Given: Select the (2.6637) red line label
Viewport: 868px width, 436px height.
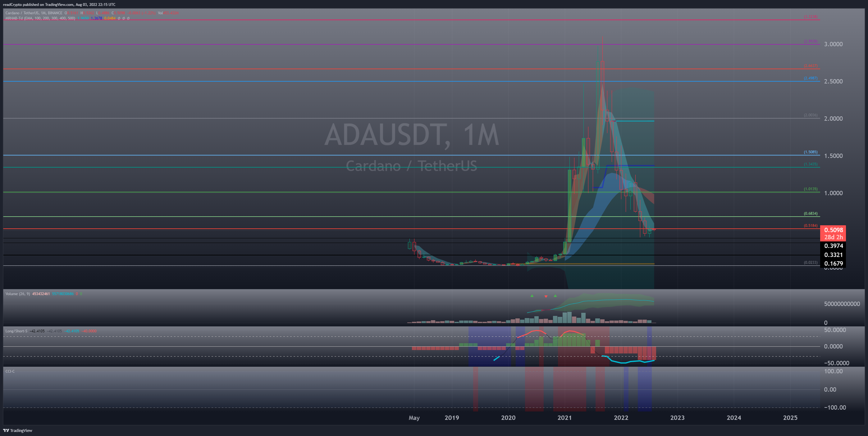Looking at the screenshot, I should point(811,66).
